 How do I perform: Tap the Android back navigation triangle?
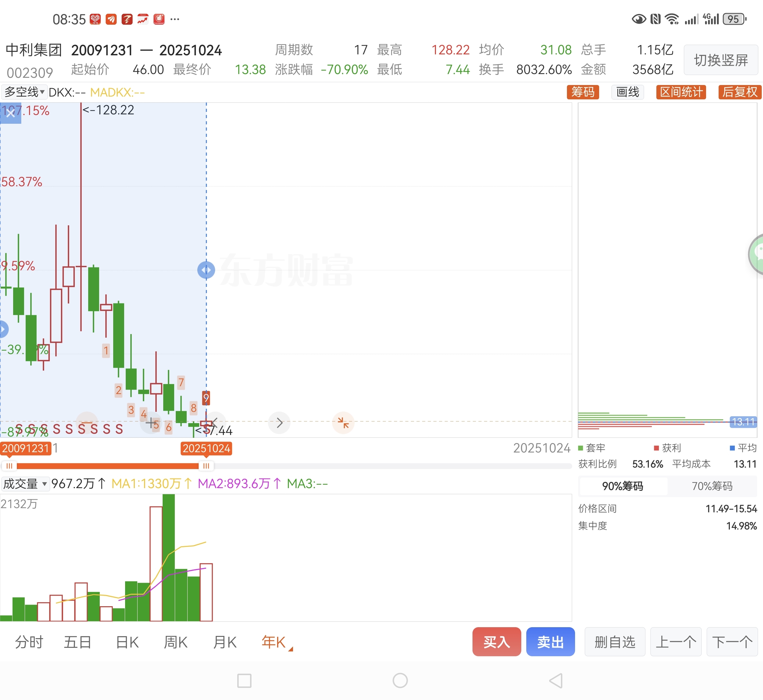click(x=556, y=680)
